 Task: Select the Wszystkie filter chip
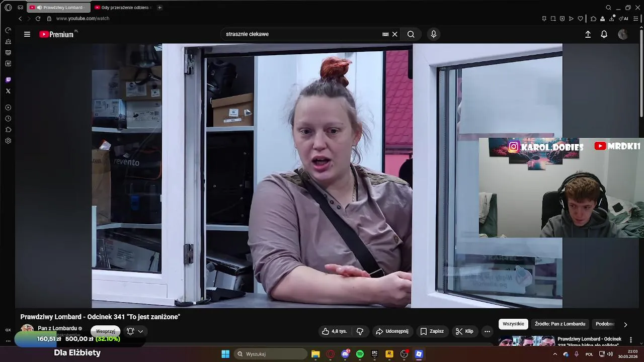coord(513,324)
